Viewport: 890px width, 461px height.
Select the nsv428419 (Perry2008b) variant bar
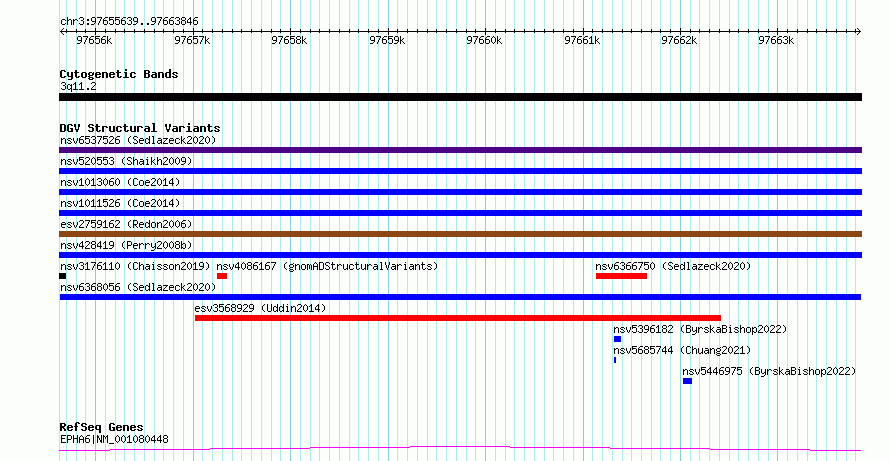460,255
